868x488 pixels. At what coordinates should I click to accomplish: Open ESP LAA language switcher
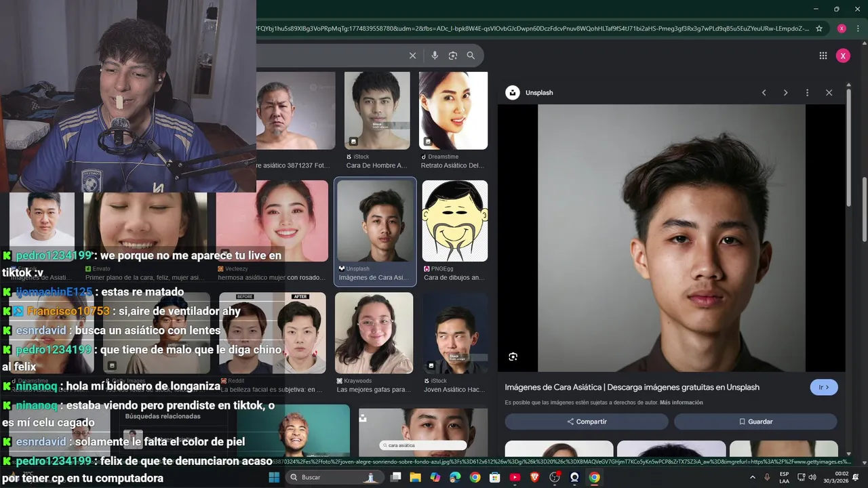coord(784,477)
